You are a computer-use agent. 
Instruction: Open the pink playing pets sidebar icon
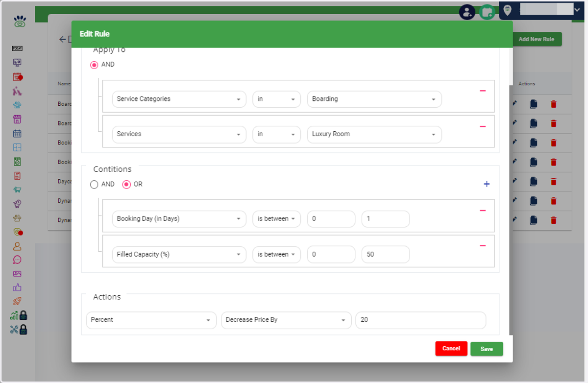[17, 91]
